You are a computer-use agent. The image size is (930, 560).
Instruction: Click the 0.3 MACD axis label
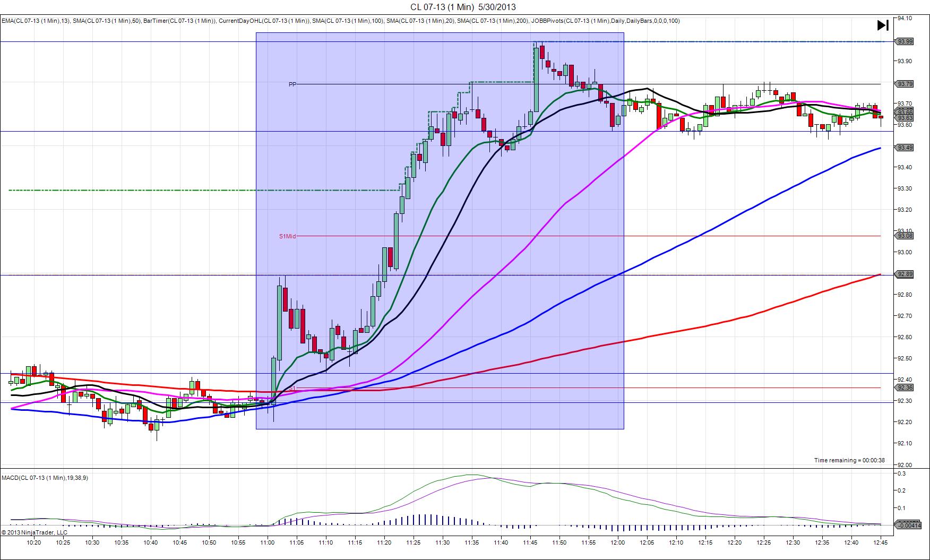coord(901,473)
